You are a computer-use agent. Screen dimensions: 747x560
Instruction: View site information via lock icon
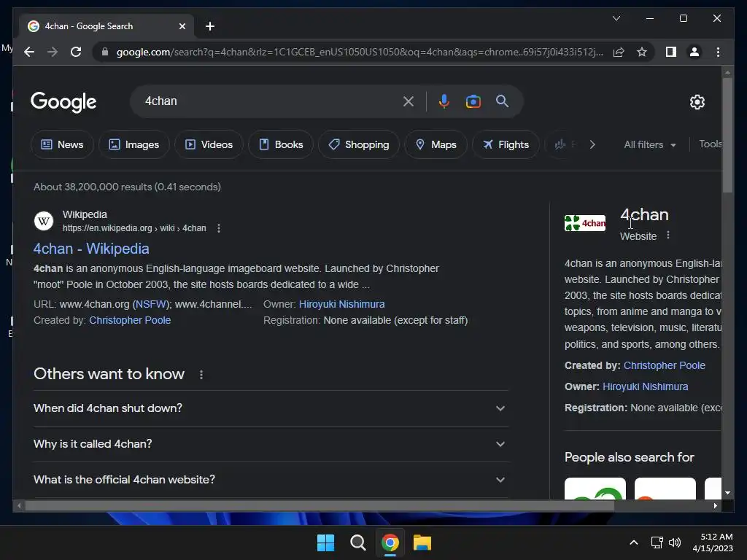(105, 52)
